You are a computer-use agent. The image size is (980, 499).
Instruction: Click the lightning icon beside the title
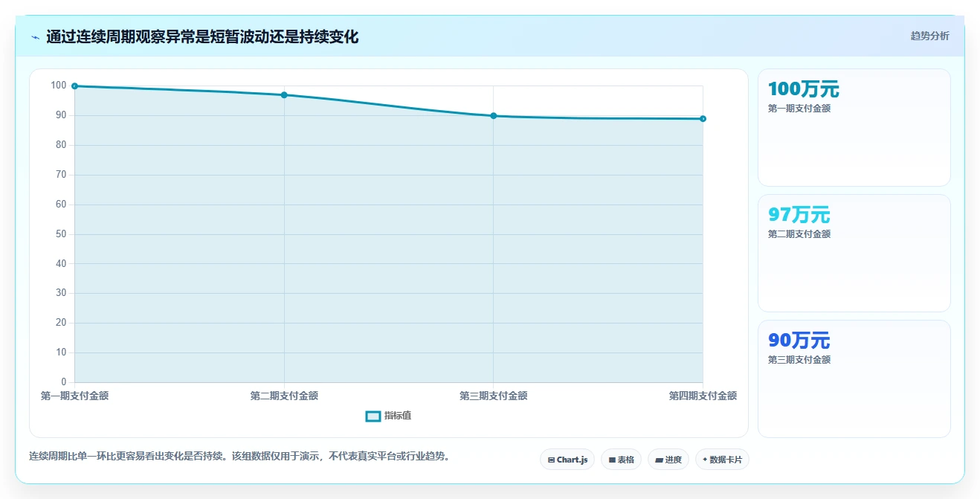click(35, 37)
